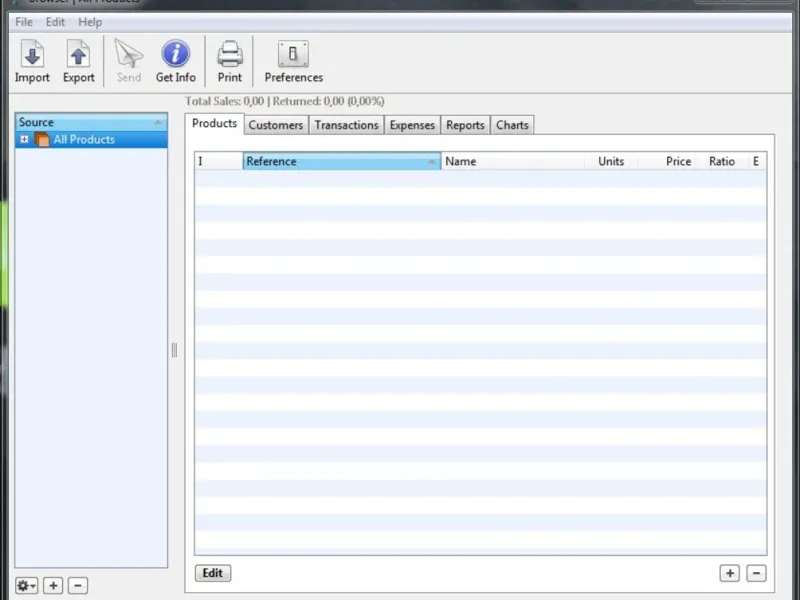Switch to the Customers tab
This screenshot has height=600, width=800.
click(x=276, y=125)
